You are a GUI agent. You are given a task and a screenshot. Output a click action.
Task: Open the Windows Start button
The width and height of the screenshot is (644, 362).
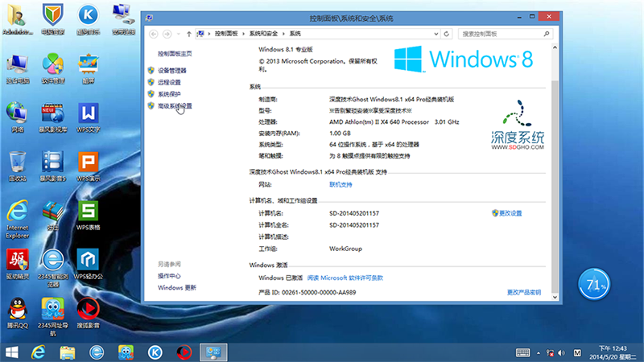(x=12, y=352)
